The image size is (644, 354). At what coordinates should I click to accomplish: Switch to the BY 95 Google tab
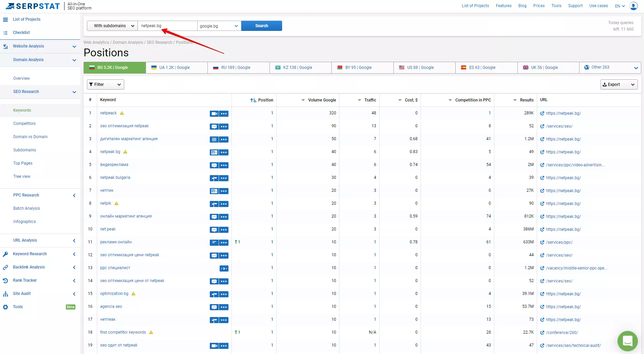363,68
